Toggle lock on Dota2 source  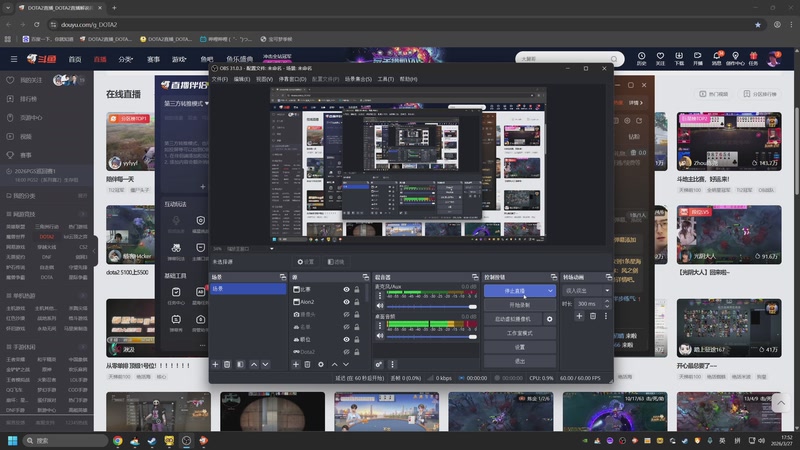point(357,352)
